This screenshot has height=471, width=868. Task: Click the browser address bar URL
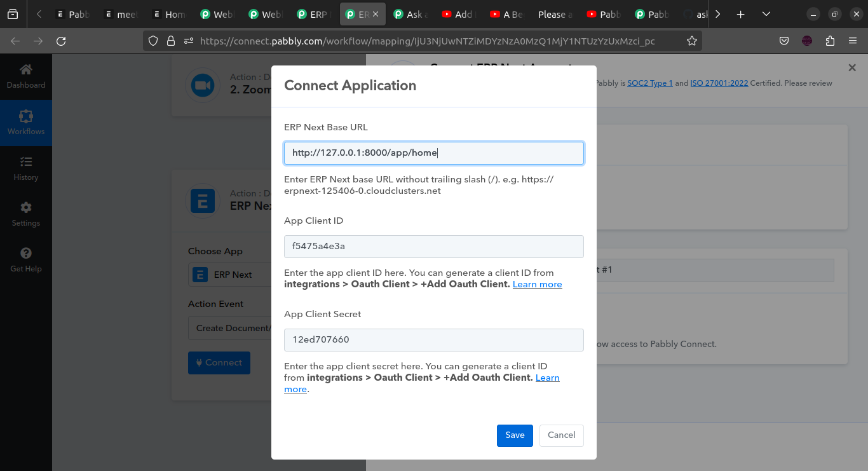click(427, 41)
